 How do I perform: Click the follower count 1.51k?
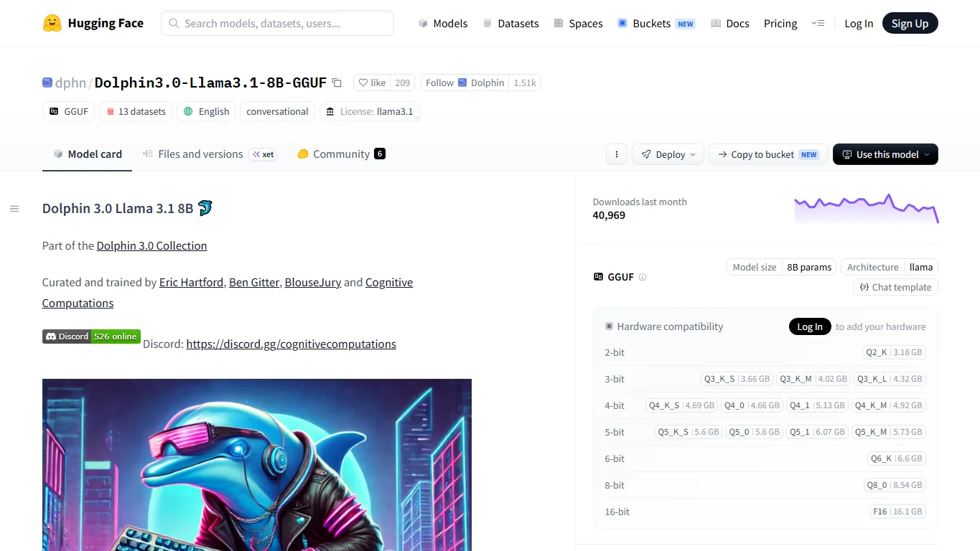(x=525, y=83)
